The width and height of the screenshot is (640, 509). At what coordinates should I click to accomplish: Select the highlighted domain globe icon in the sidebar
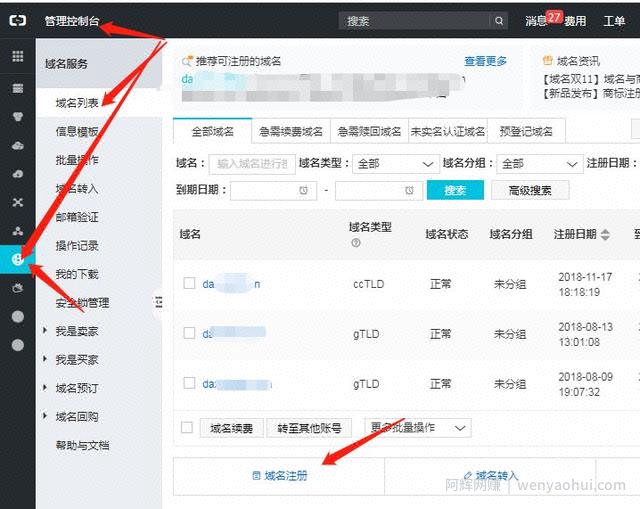[x=18, y=259]
